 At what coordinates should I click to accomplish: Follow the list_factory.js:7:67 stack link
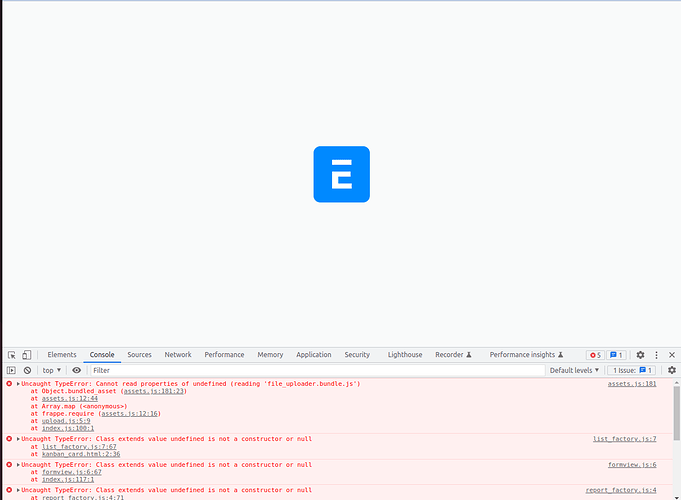[x=79, y=447]
